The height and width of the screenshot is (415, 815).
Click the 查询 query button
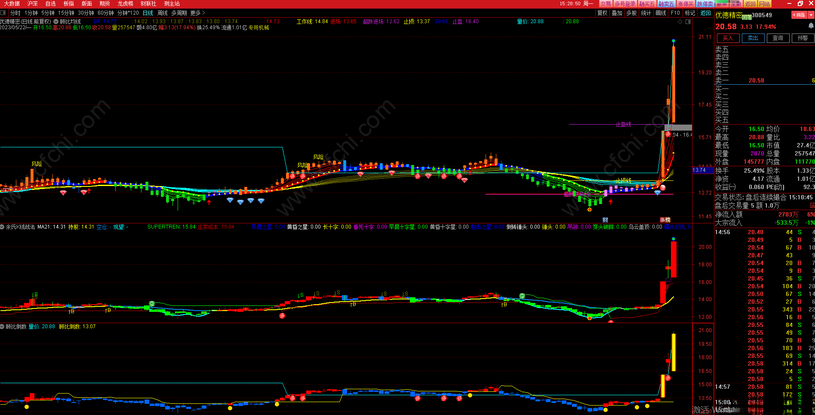pyautogui.click(x=778, y=38)
